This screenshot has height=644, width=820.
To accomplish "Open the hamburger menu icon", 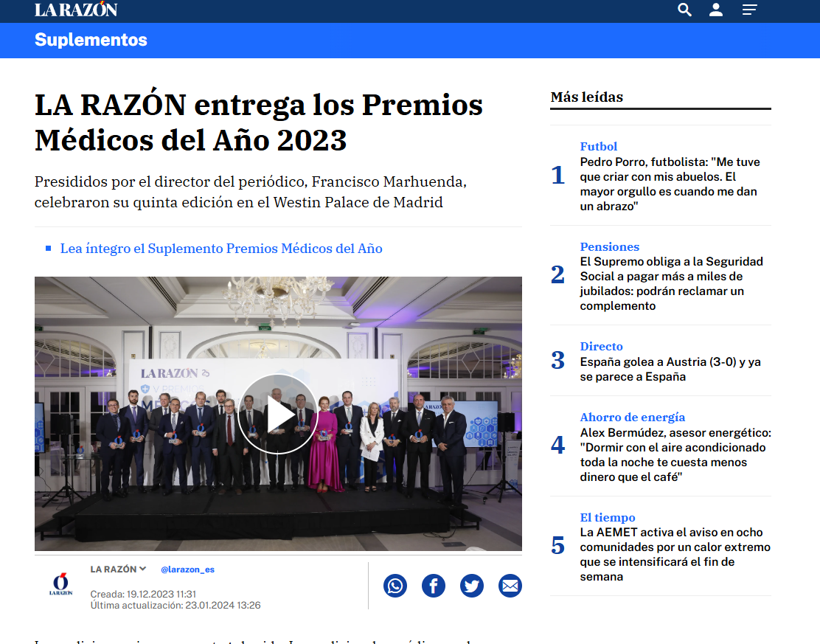I will [x=749, y=10].
